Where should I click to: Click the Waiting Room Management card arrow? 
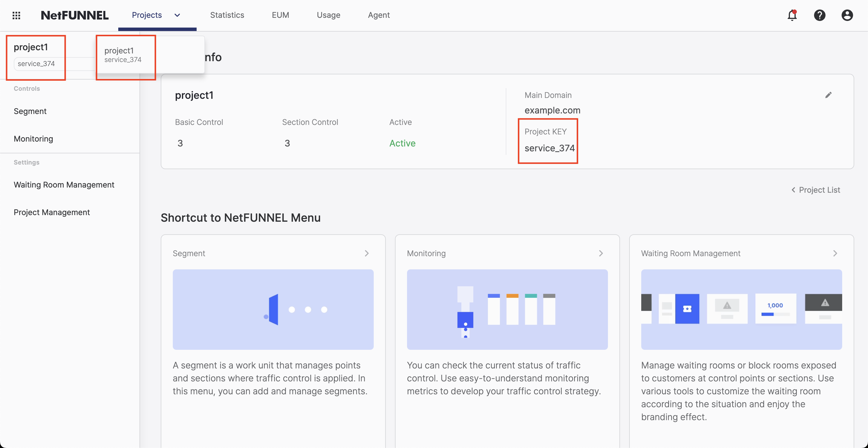point(835,253)
